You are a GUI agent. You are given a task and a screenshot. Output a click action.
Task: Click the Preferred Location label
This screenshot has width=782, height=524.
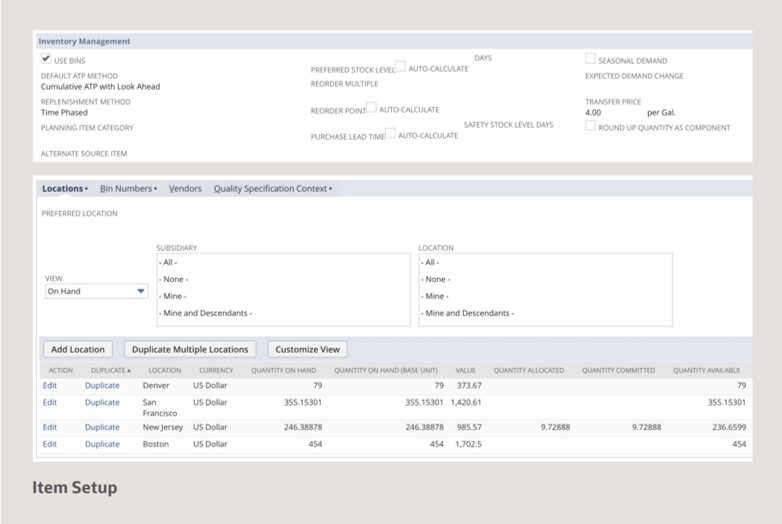click(x=79, y=213)
